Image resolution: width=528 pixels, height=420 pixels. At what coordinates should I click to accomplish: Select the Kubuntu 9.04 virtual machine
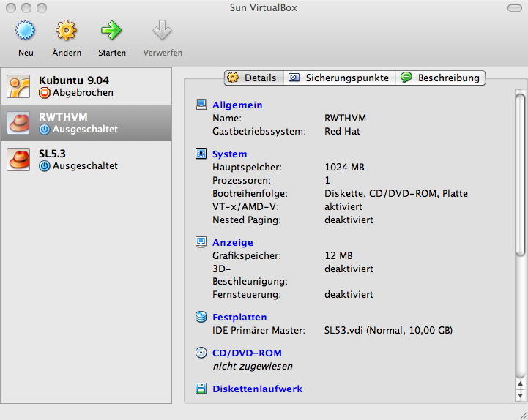point(86,86)
